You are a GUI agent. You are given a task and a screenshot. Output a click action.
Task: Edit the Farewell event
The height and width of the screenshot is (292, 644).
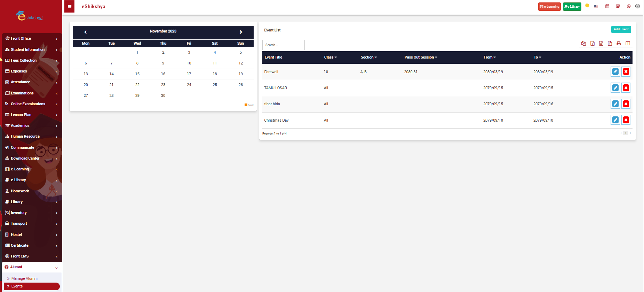point(615,72)
